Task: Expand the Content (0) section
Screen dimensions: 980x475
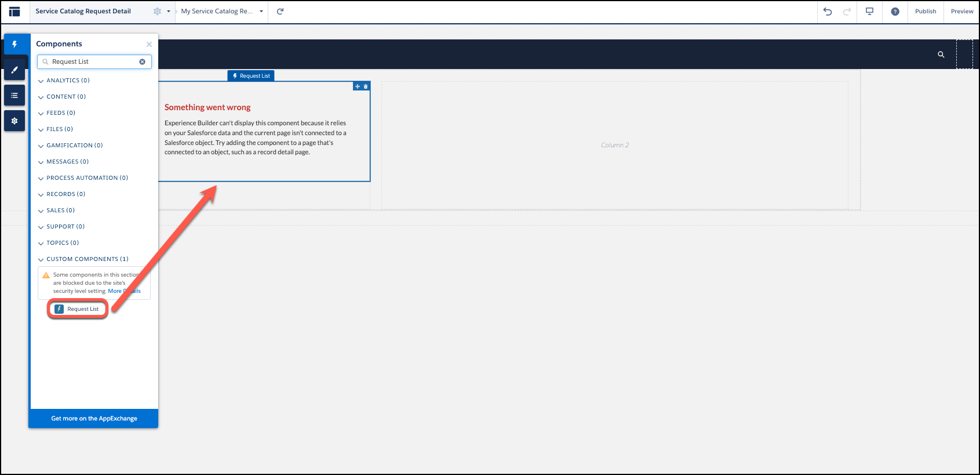Action: pos(62,97)
